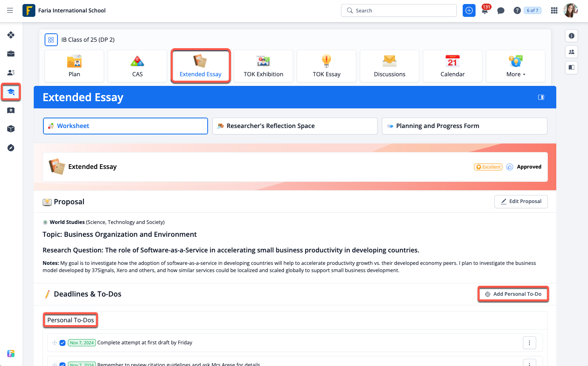Screen dimensions: 588x366
Task: Click the help question mark icon
Action: 517,10
